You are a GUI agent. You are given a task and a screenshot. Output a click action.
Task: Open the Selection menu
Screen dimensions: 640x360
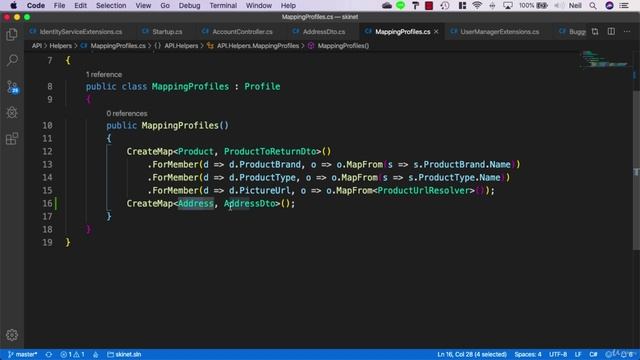[x=111, y=6]
